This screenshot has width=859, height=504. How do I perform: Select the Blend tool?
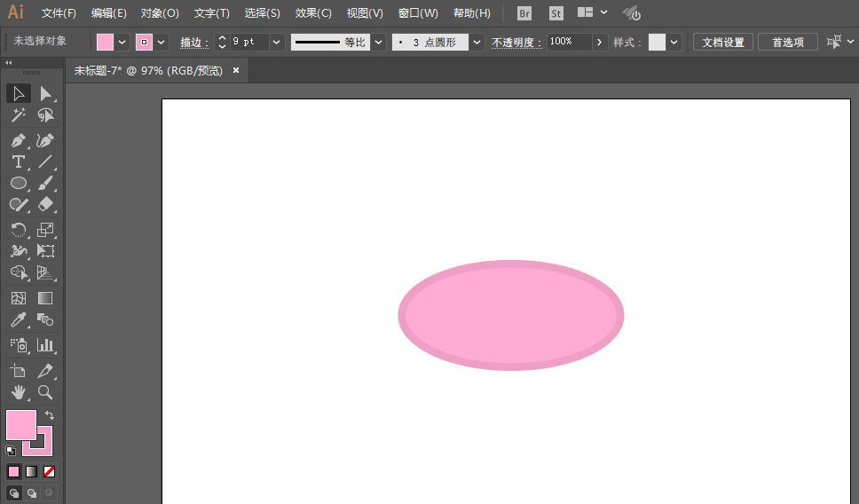coord(45,319)
